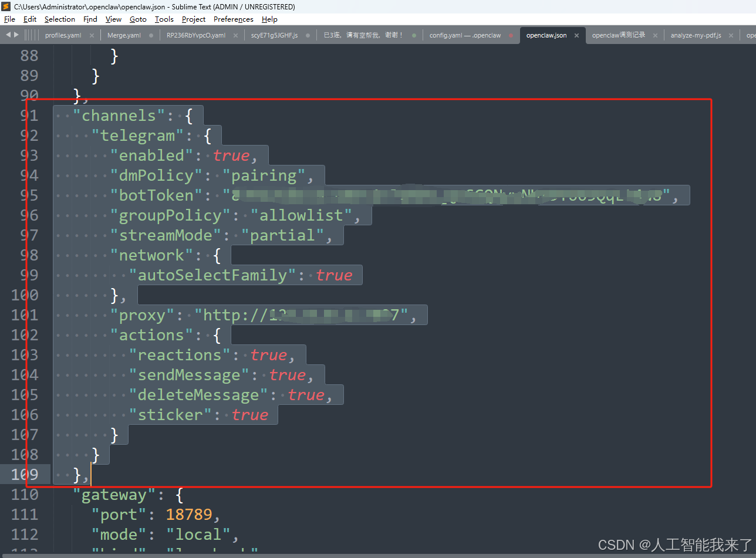Click the "gateway" key on line 110
Image resolution: width=756 pixels, height=558 pixels.
click(114, 495)
